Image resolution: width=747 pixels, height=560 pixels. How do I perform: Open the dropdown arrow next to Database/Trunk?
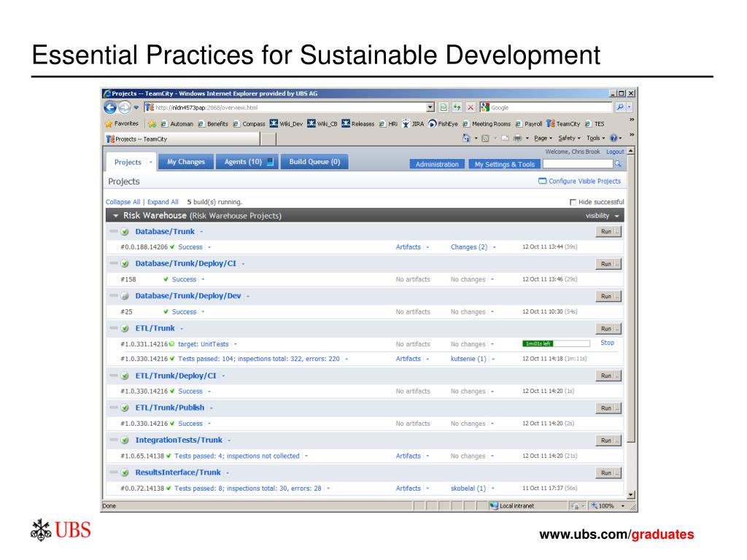tap(201, 232)
